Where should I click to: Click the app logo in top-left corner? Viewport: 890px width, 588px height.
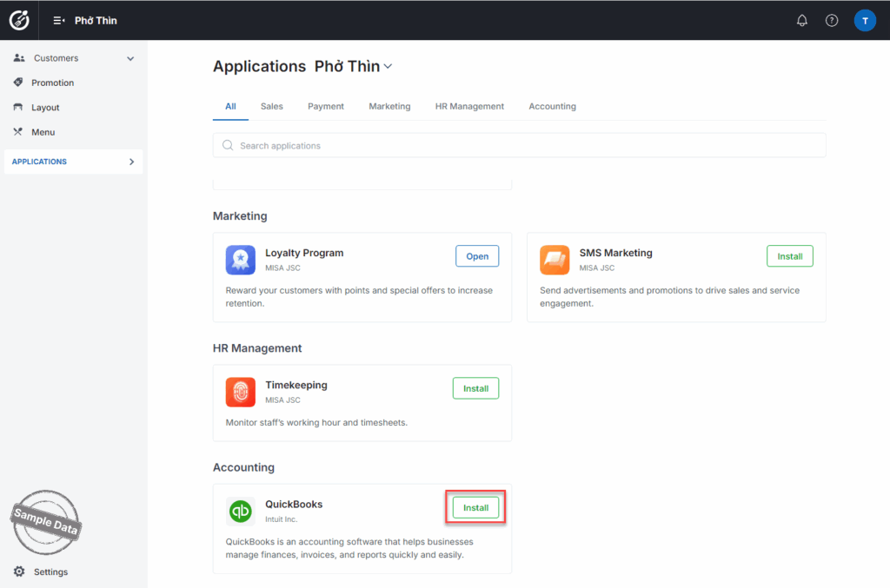tap(19, 20)
